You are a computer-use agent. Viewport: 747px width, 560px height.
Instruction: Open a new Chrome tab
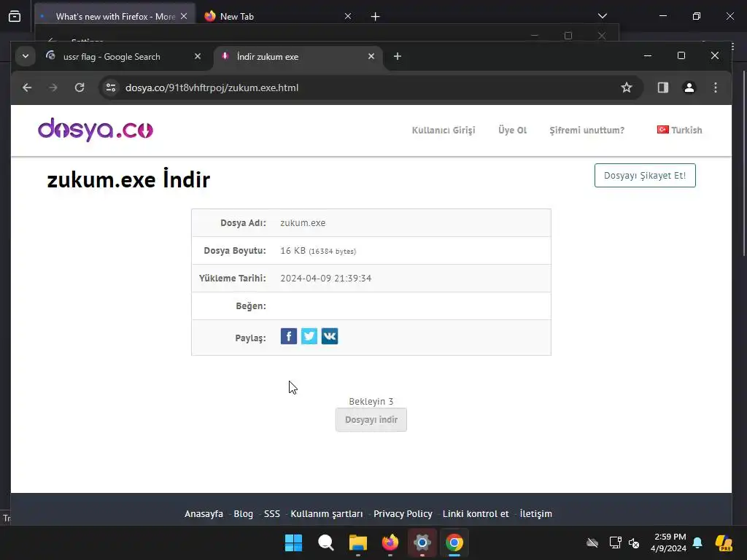pos(398,57)
